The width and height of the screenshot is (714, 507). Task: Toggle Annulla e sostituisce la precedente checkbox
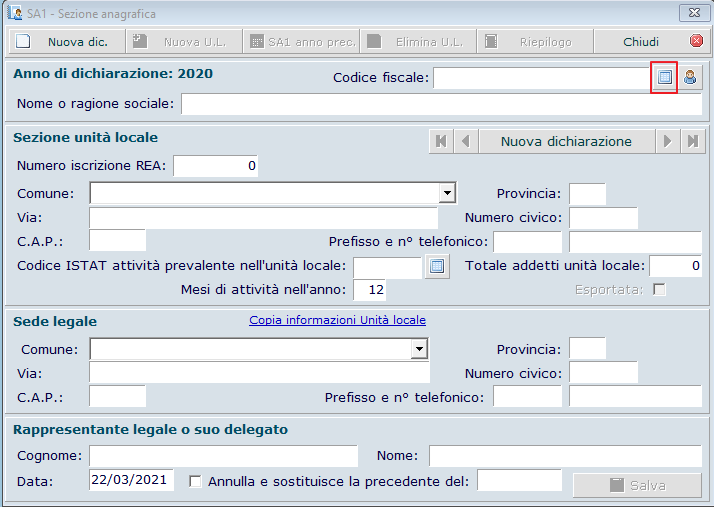[195, 481]
